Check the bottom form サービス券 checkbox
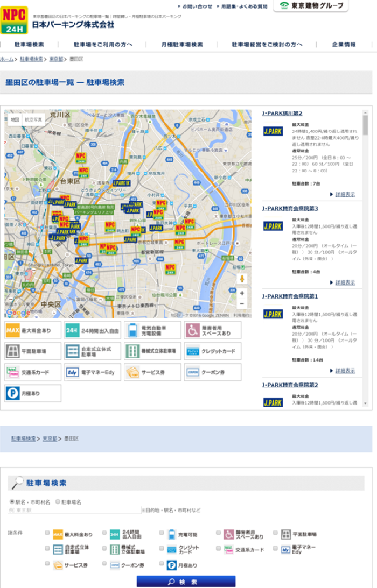Image resolution: width=377 pixels, height=588 pixels. (x=47, y=563)
